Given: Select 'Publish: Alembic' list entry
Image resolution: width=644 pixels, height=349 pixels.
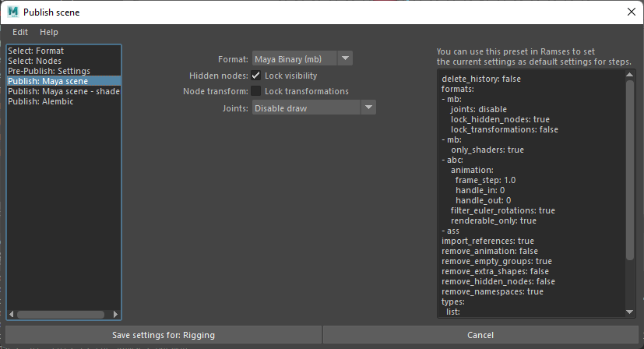Looking at the screenshot, I should (x=40, y=101).
